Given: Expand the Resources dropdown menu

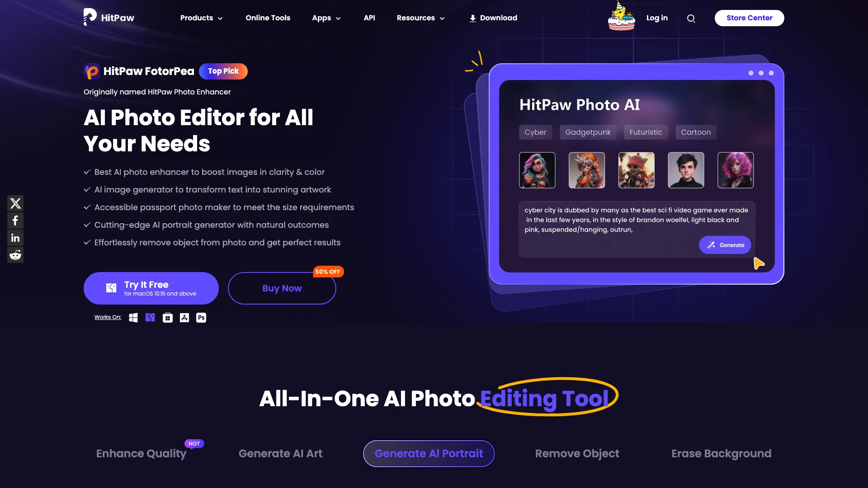Looking at the screenshot, I should tap(421, 18).
